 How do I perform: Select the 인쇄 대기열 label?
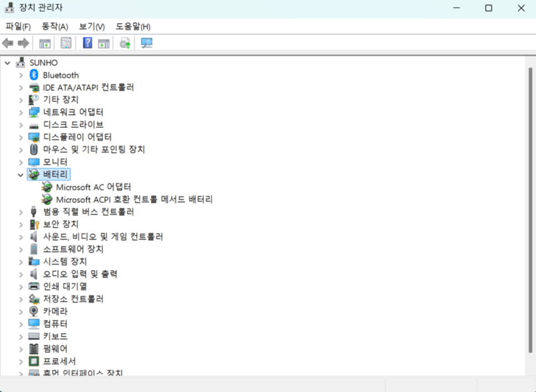coord(65,286)
